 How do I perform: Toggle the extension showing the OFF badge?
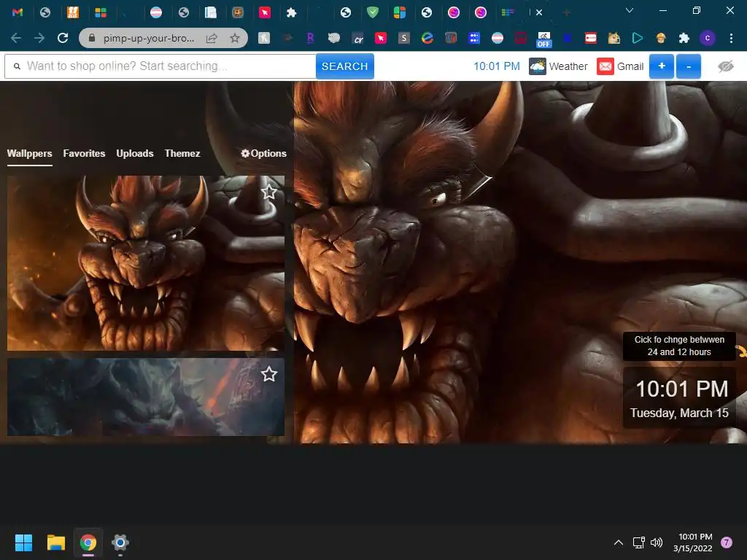(543, 39)
